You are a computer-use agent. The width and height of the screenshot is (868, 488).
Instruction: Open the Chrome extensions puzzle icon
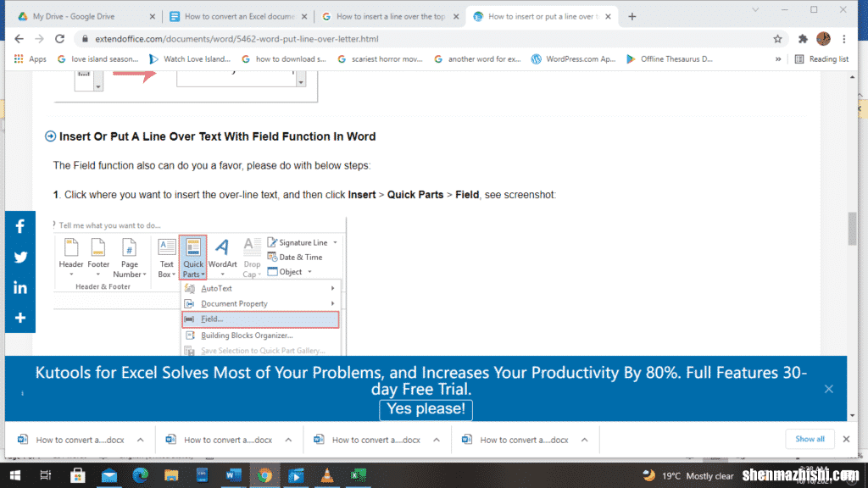click(x=803, y=39)
